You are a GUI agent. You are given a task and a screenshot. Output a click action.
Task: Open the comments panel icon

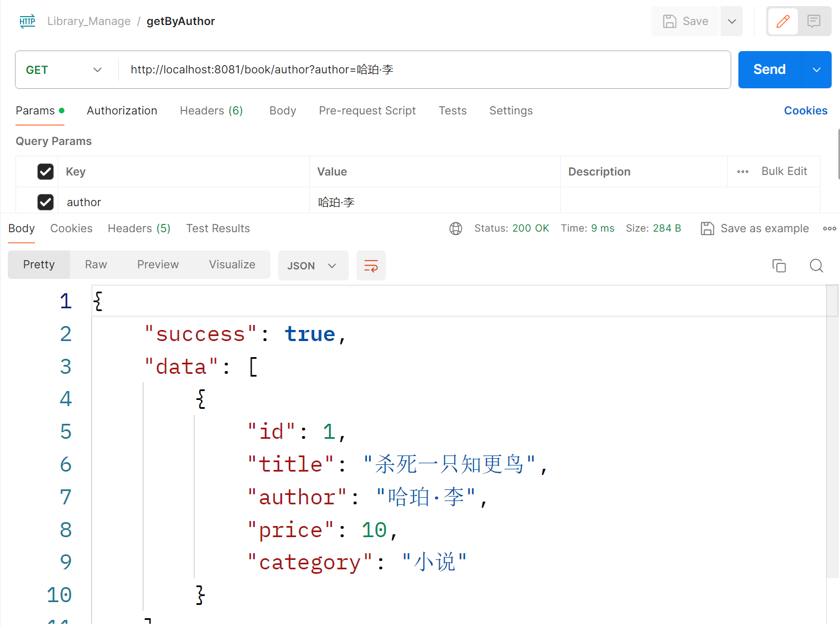[x=814, y=22]
